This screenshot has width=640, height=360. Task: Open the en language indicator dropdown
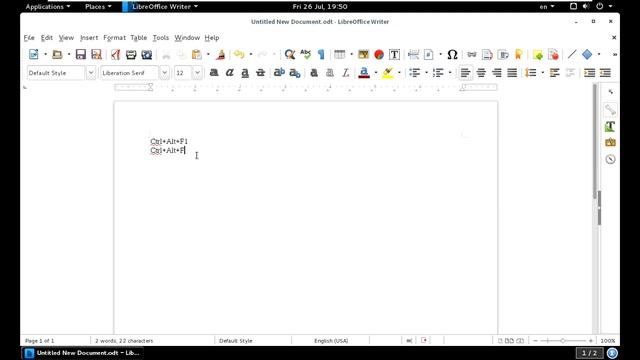tap(547, 7)
